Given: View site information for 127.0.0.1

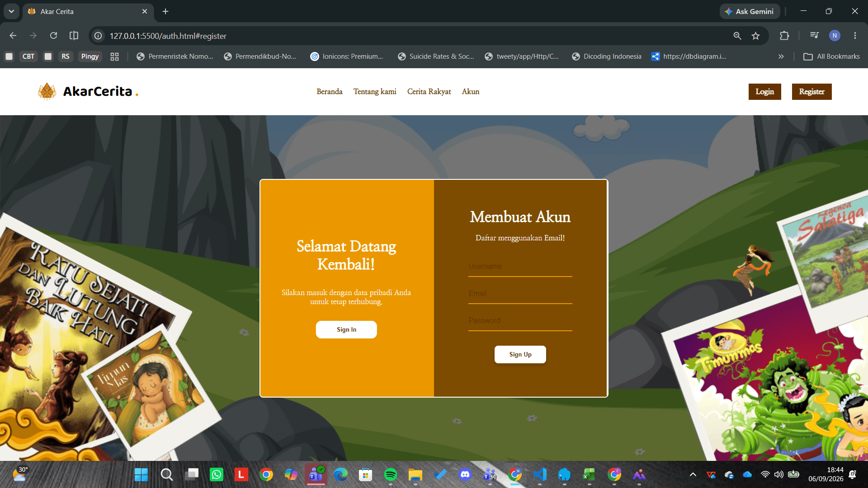Looking at the screenshot, I should coord(98,36).
